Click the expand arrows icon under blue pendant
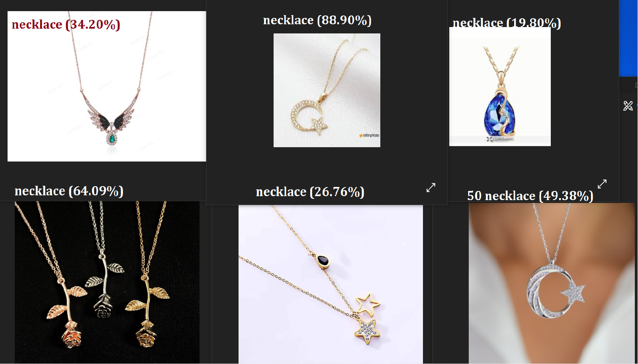The width and height of the screenshot is (638, 364). (x=602, y=184)
